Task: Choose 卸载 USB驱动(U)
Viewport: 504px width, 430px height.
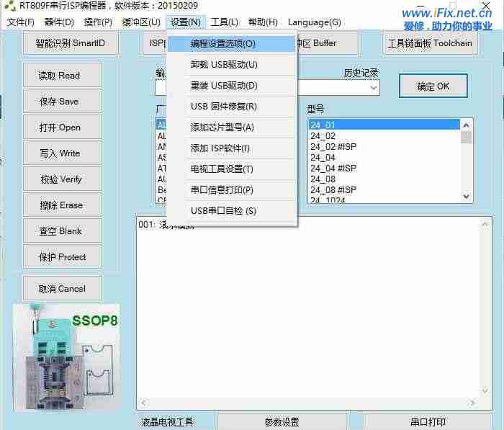Action: [x=231, y=65]
